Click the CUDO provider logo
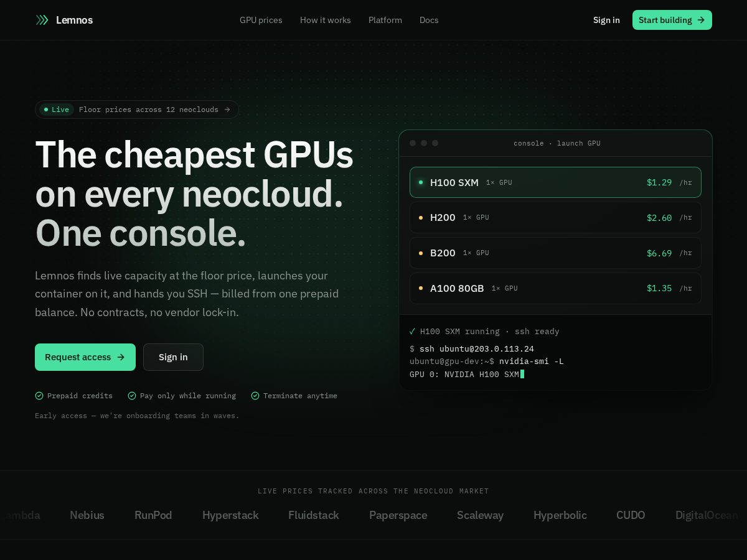 point(631,515)
